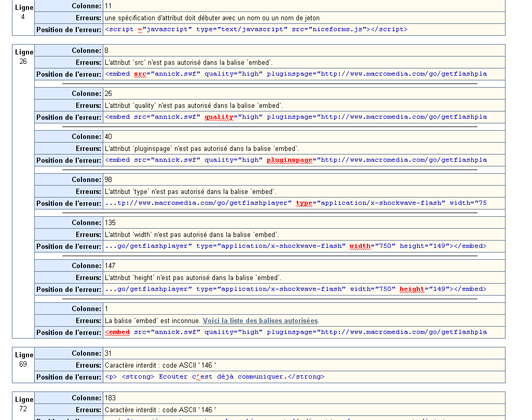Click the red highlighted '<embed' tag in the code

(x=117, y=332)
